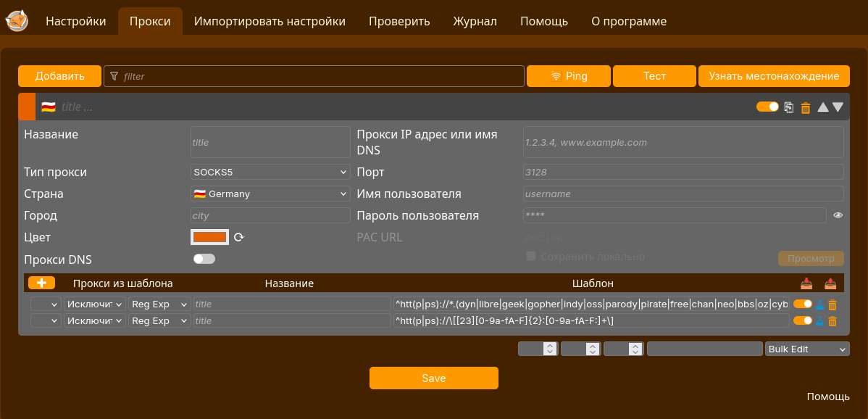Click the export patterns icon

click(830, 283)
